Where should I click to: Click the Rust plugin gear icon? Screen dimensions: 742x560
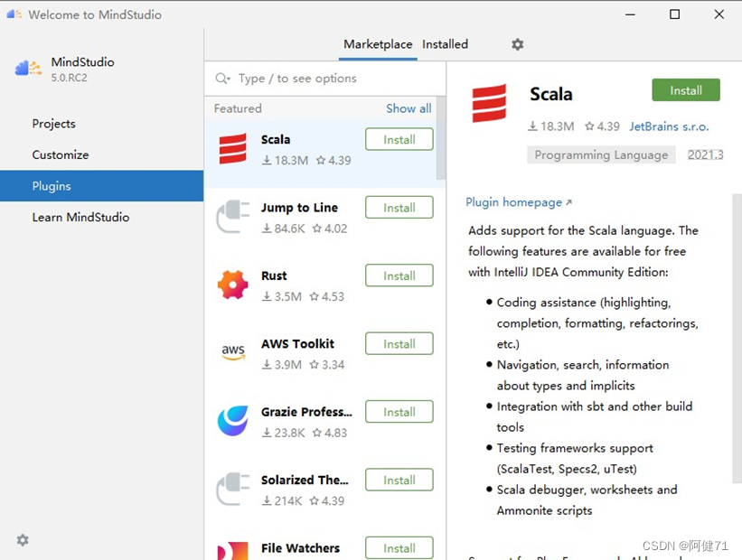tap(233, 283)
